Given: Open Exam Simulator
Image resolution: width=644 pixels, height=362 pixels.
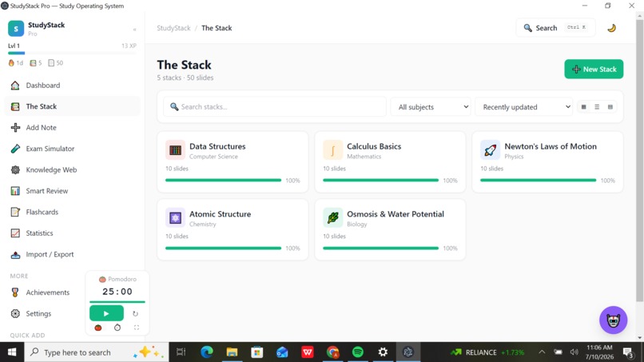Looking at the screenshot, I should (72, 149).
